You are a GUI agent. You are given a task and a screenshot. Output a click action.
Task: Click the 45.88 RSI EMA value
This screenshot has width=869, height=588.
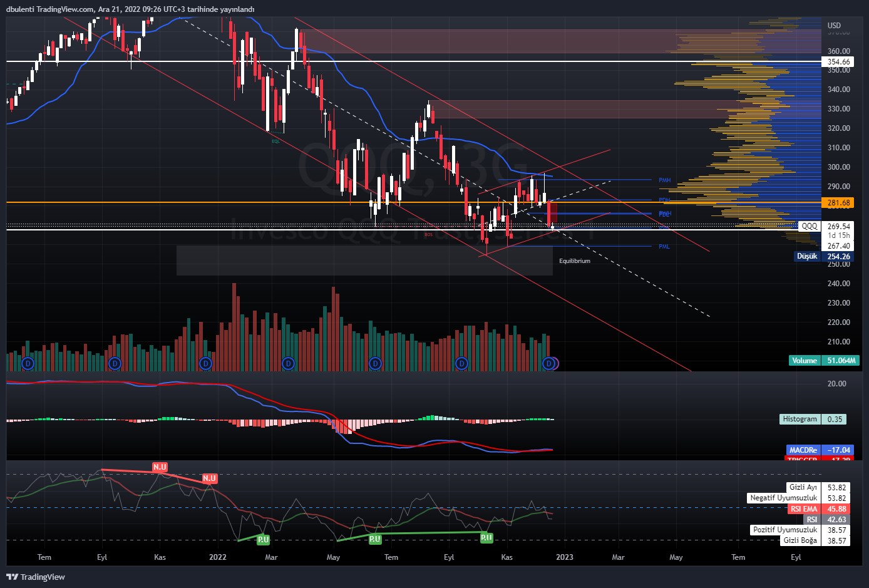pos(836,509)
